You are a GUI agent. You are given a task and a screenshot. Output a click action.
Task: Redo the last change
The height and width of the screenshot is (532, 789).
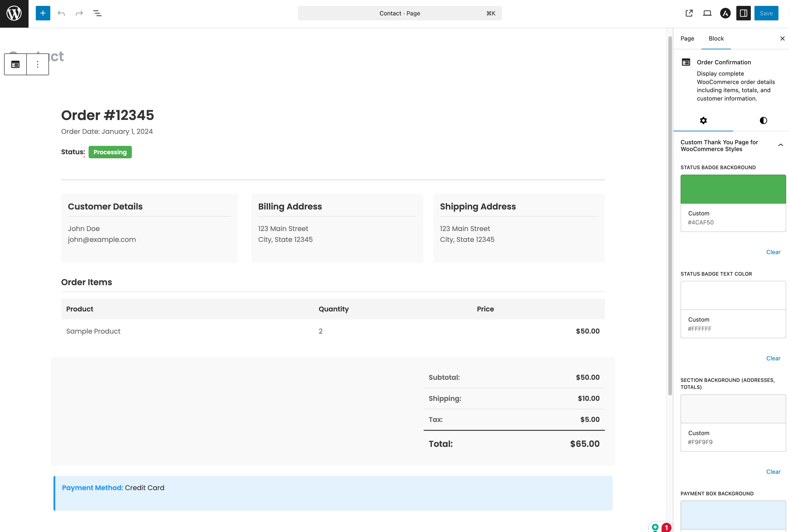pos(79,13)
